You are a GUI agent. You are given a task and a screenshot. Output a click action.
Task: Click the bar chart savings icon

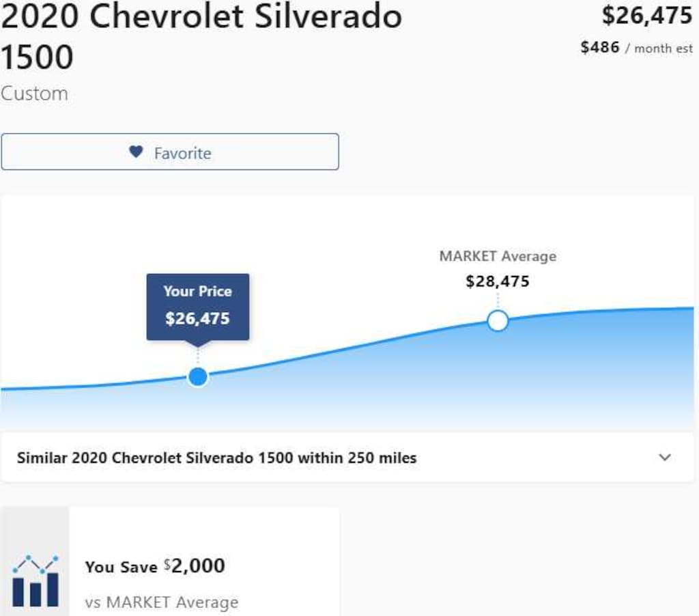[x=35, y=580]
